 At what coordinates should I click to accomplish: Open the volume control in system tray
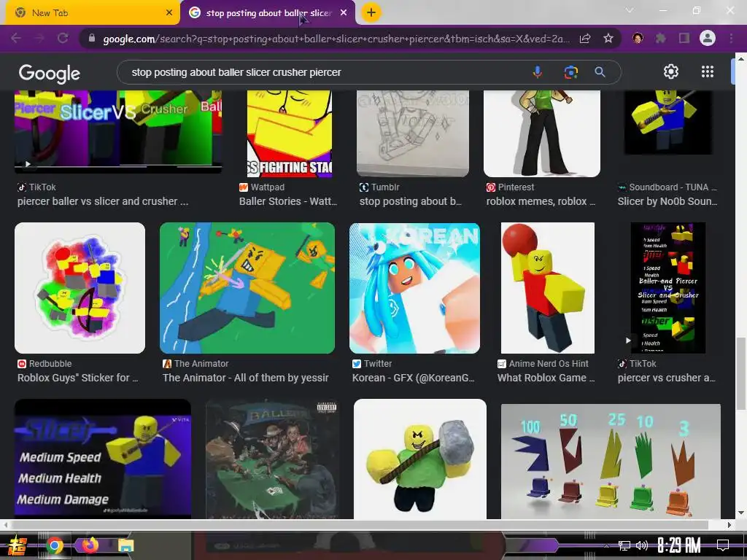click(642, 545)
